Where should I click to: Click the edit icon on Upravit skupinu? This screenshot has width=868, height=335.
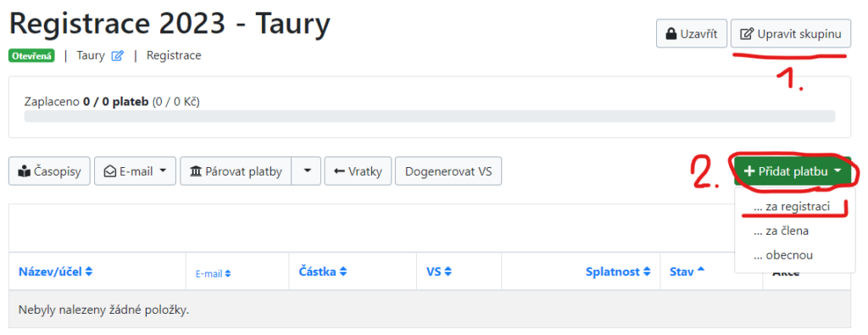click(x=748, y=34)
